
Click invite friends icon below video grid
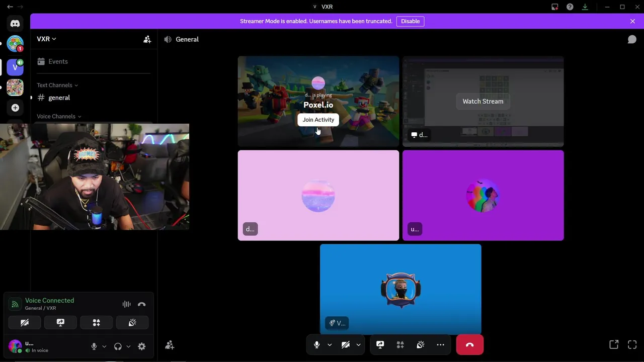click(x=170, y=345)
